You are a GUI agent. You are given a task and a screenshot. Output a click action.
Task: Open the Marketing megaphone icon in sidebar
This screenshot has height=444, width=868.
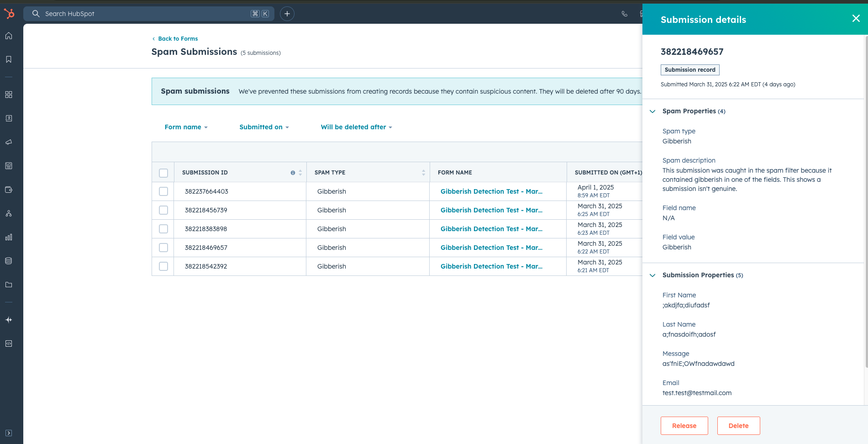pos(9,142)
